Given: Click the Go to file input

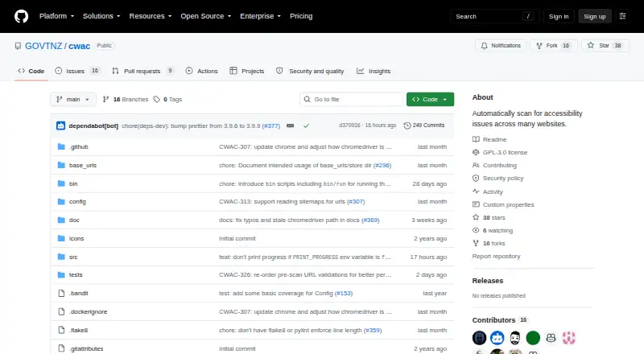Looking at the screenshot, I should (x=352, y=100).
